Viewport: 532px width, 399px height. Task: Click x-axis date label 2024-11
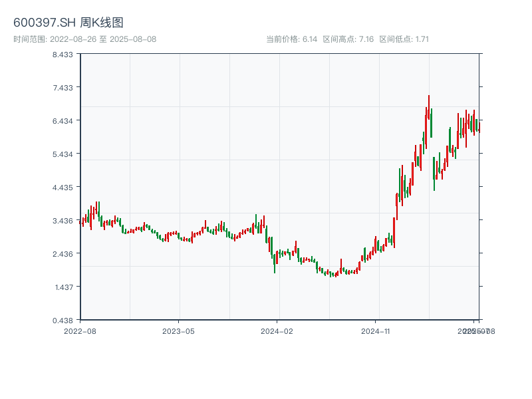376,331
